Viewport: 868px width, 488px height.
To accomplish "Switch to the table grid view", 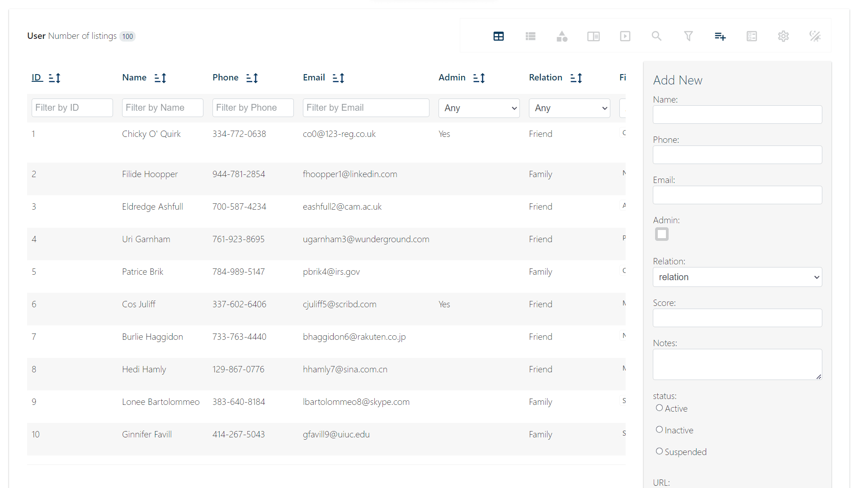I will (499, 36).
